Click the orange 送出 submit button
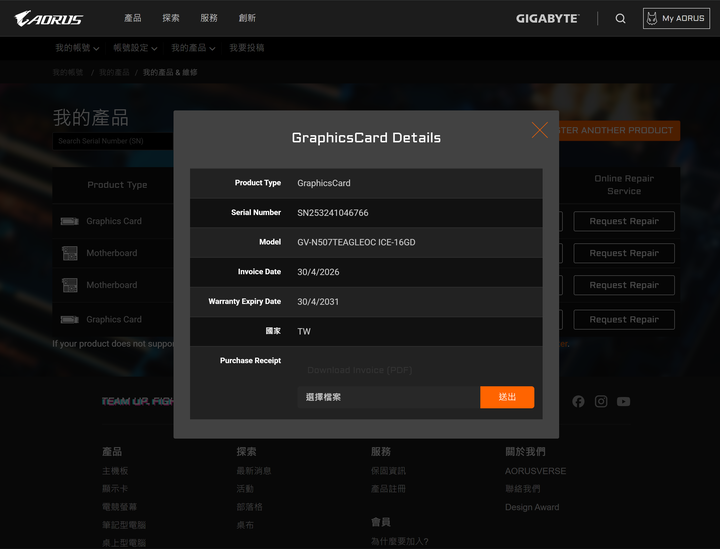This screenshot has height=549, width=720. (507, 397)
